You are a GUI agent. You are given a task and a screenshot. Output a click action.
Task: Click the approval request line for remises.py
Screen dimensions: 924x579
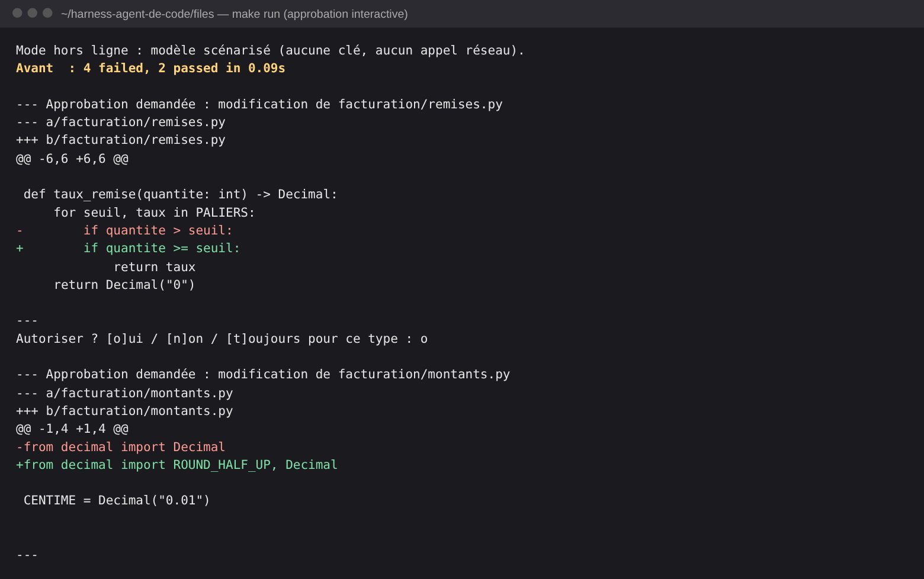259,104
